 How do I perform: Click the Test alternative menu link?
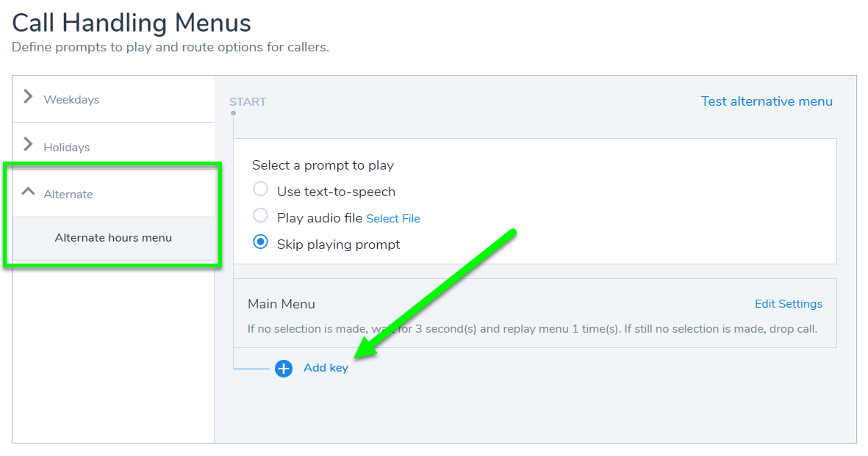click(767, 101)
